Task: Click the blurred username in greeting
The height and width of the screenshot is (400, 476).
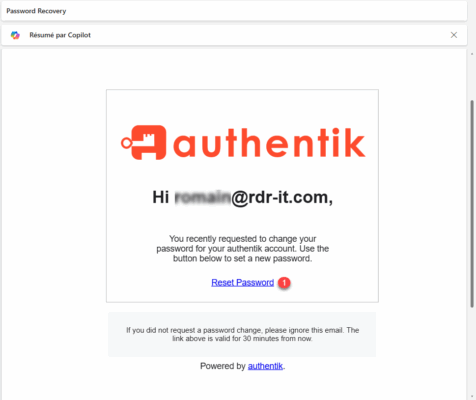Action: coord(203,197)
